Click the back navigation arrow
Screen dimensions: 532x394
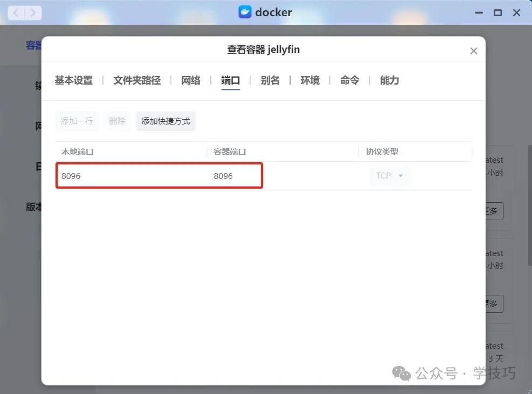tap(16, 12)
